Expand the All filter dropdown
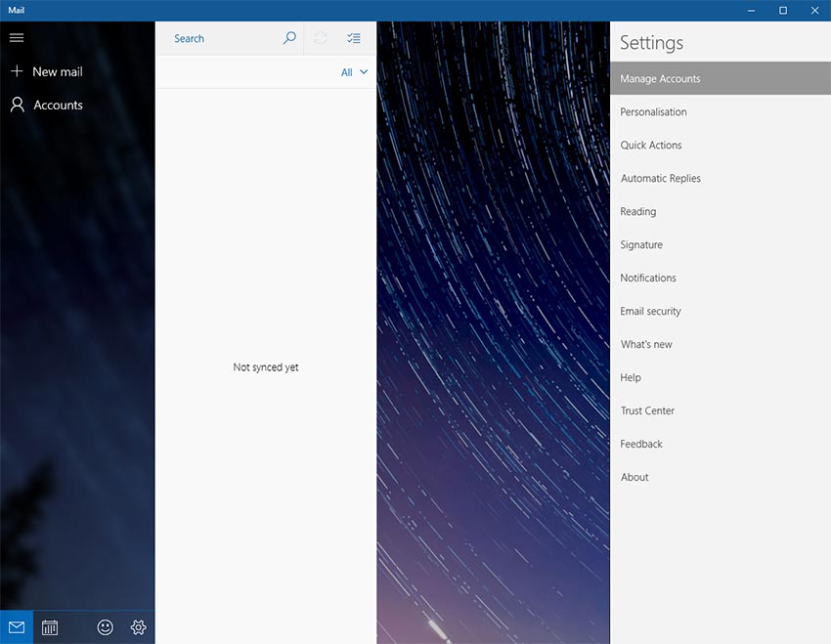The height and width of the screenshot is (644, 831). point(354,72)
